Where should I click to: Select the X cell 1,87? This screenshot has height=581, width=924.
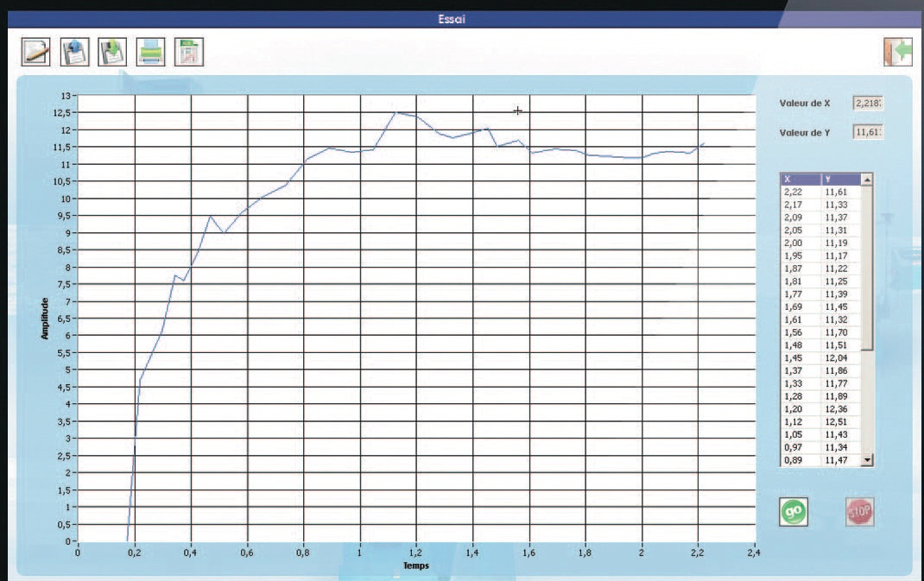[x=801, y=268]
